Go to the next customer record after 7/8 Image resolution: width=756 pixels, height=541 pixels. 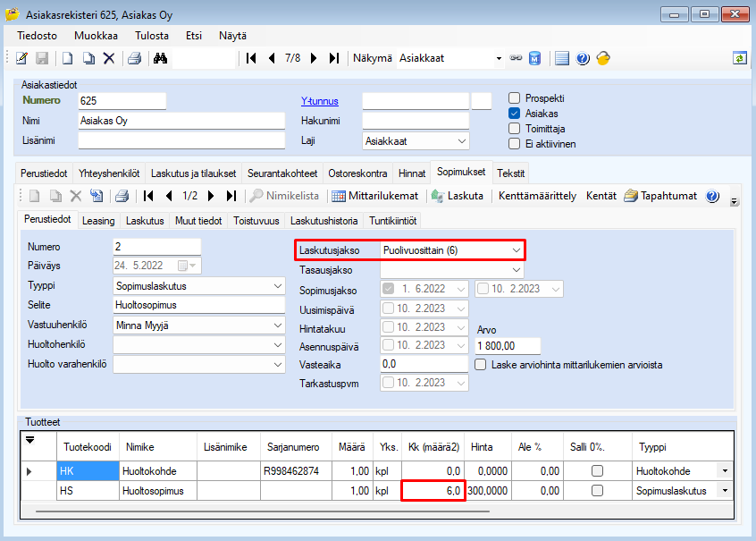coord(314,58)
